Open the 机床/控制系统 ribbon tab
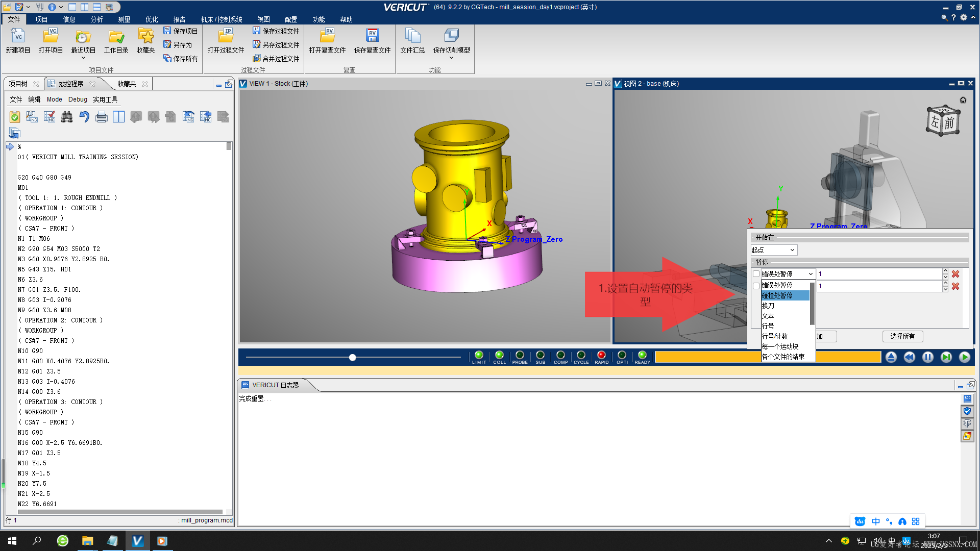Screen dimensions: 980x551 point(222,19)
